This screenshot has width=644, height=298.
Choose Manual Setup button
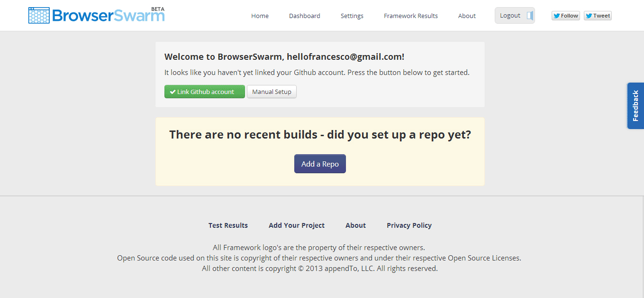pos(272,92)
